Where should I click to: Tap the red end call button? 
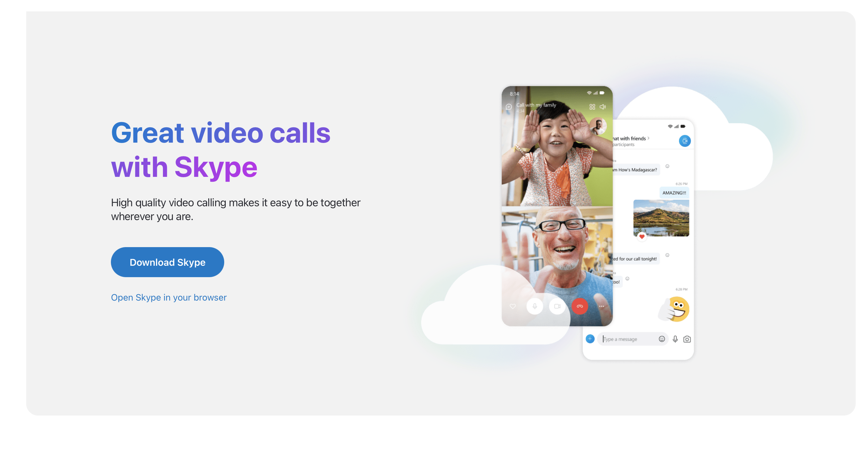tap(579, 306)
